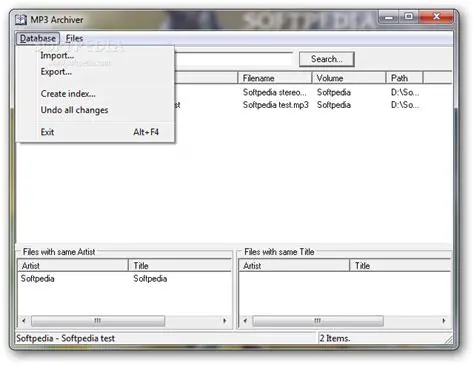Click Title header in same Title panel

tap(400, 266)
